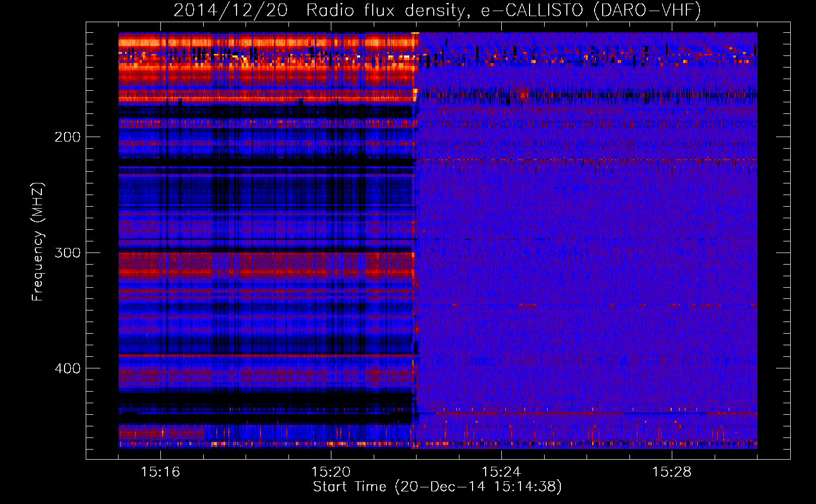The width and height of the screenshot is (816, 504).
Task: Click the 200 frequency tick label
Action: pos(68,137)
